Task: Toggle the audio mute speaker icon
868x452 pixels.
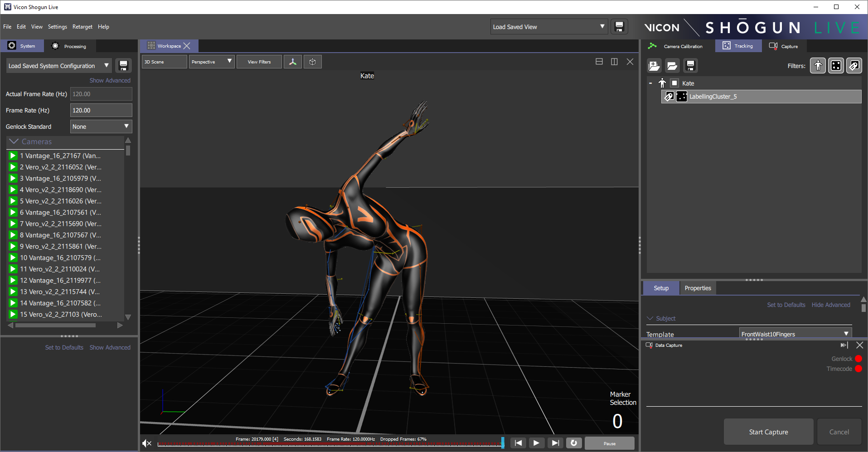Action: 147,443
